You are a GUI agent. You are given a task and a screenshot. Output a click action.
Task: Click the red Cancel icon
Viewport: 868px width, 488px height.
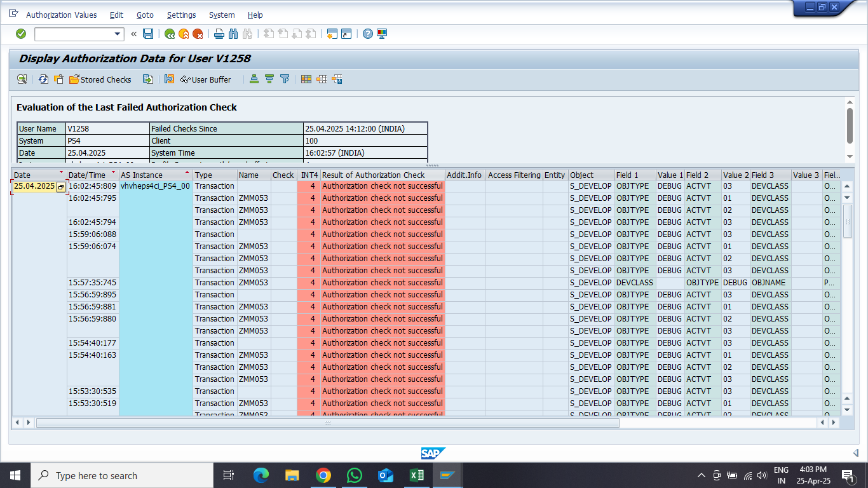198,34
